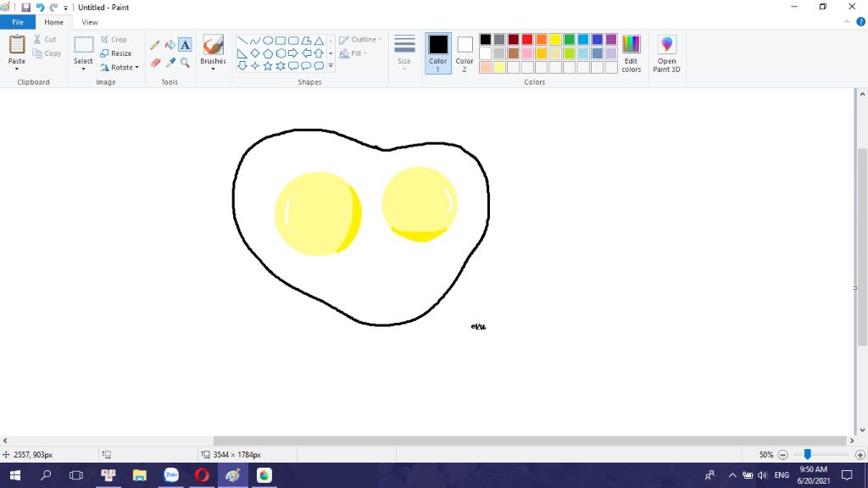The image size is (868, 488).
Task: Choose the Right triangle shape
Action: (242, 53)
